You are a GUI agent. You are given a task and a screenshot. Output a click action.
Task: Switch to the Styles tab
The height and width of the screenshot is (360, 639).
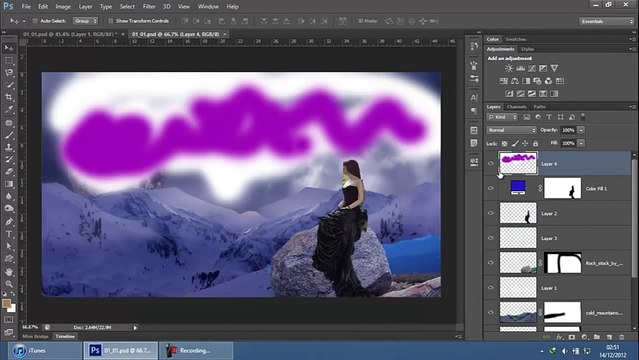click(527, 49)
